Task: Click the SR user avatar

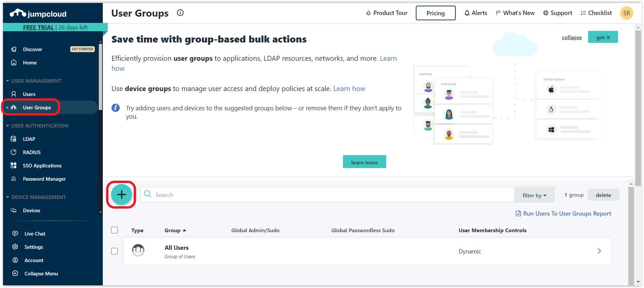Action: 627,13
